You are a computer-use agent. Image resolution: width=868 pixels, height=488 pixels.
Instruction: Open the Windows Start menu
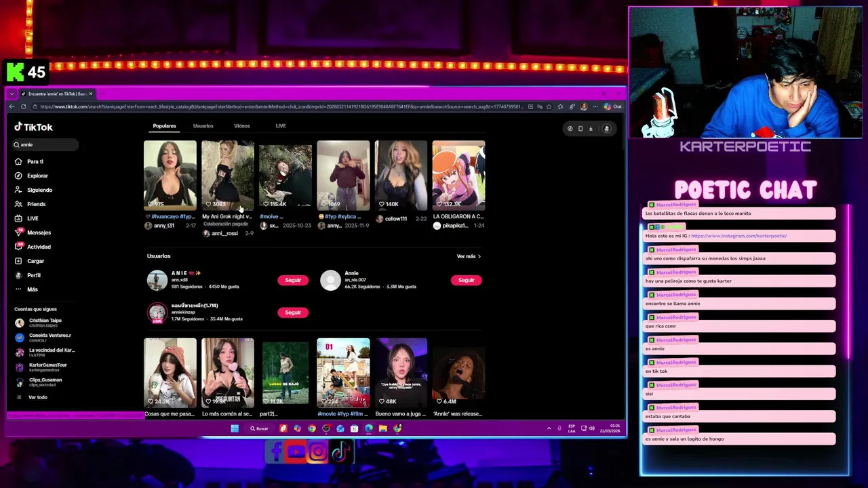tap(235, 428)
